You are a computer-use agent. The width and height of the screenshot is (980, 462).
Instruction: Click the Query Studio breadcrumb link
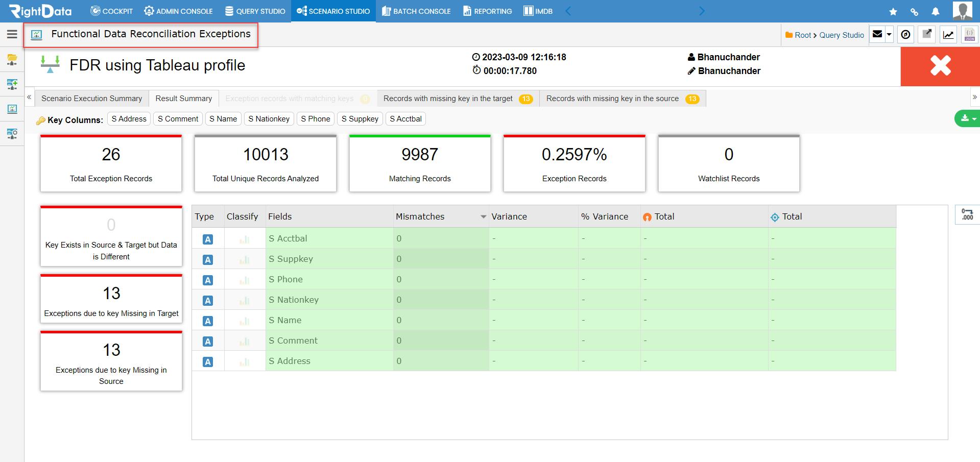click(842, 35)
